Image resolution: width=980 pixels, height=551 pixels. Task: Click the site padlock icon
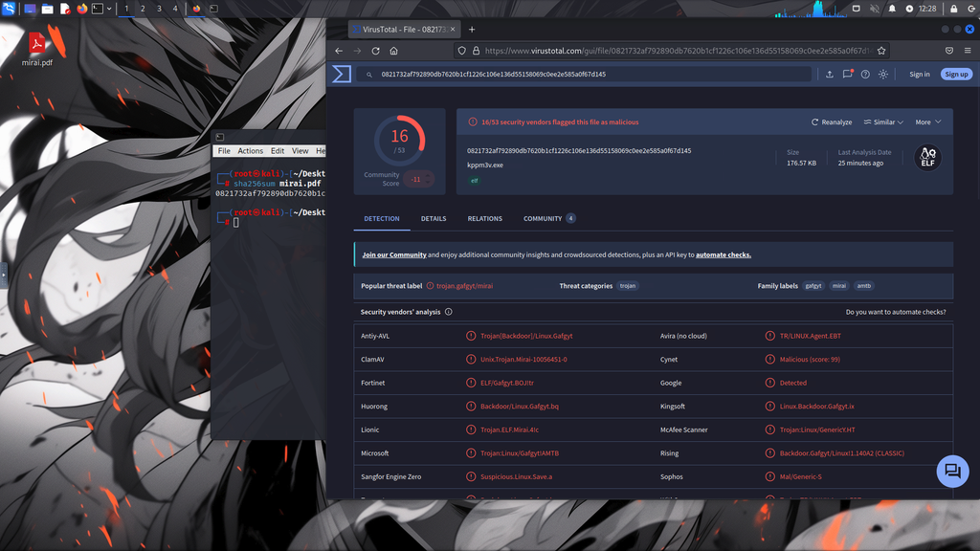(x=476, y=51)
